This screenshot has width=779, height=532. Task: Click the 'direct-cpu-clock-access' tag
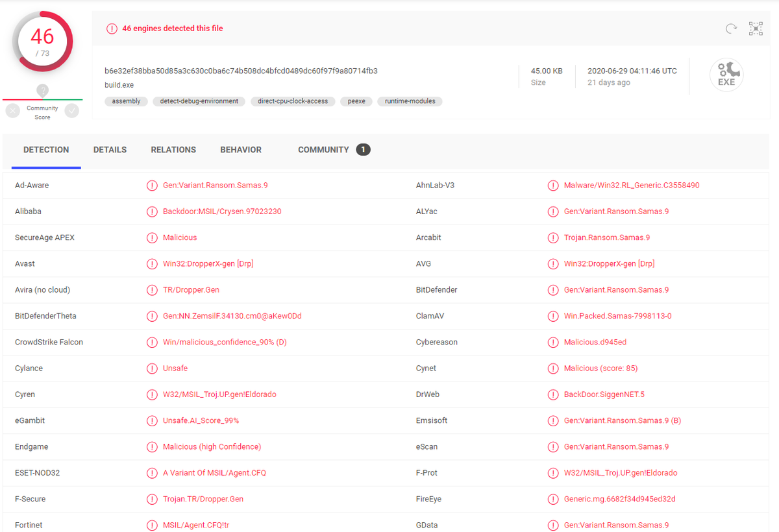293,101
